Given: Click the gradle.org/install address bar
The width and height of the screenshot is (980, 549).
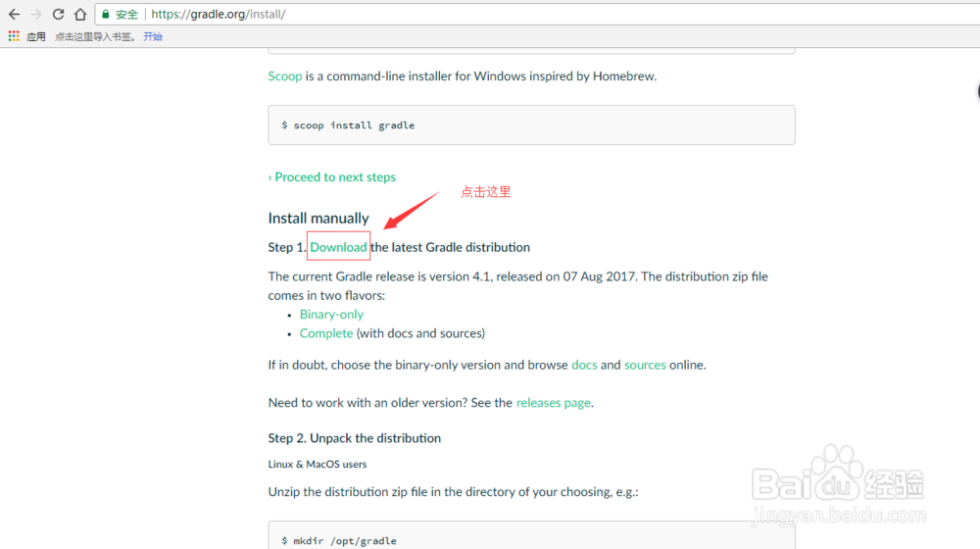Looking at the screenshot, I should 537,14.
